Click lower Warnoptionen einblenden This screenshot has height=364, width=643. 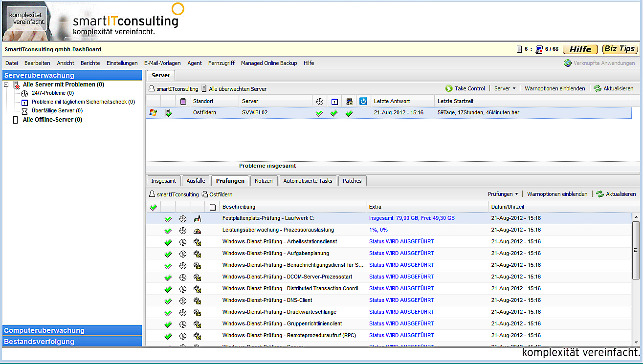click(x=557, y=194)
